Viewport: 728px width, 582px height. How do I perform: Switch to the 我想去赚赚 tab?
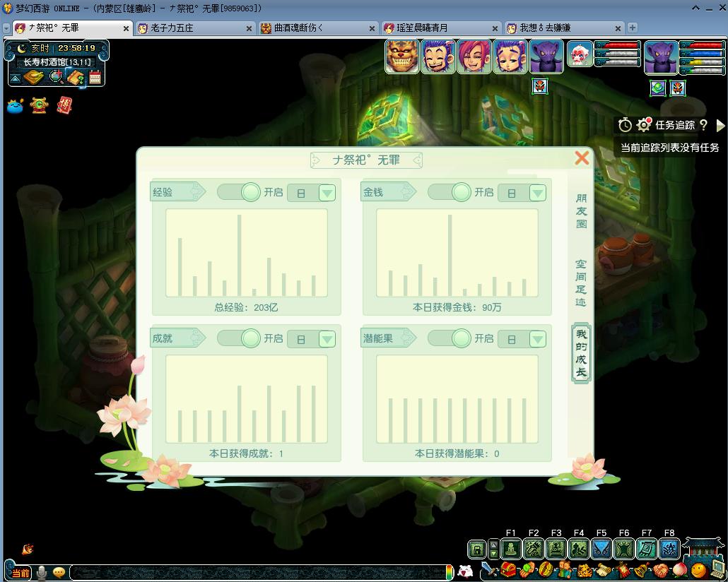pos(564,28)
